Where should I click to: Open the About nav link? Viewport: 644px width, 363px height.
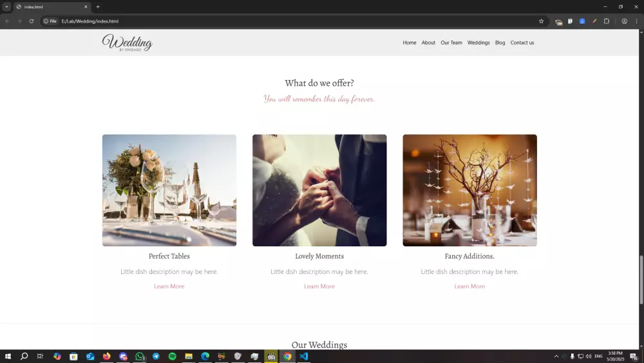[x=428, y=43]
